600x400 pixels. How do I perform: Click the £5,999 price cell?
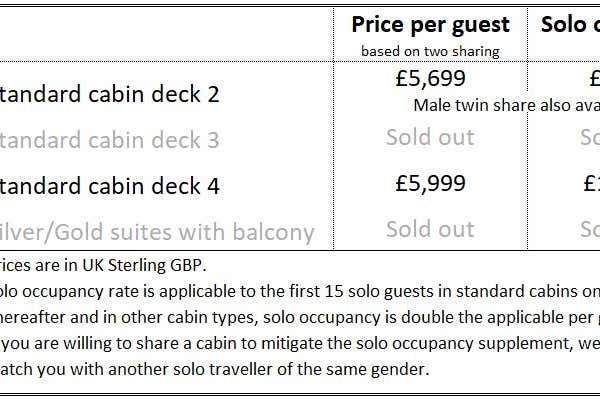tap(430, 183)
